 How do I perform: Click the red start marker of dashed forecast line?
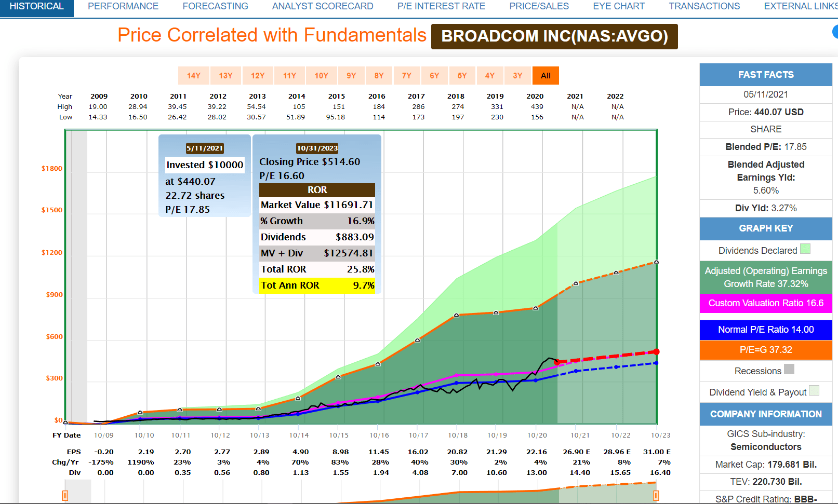[557, 362]
